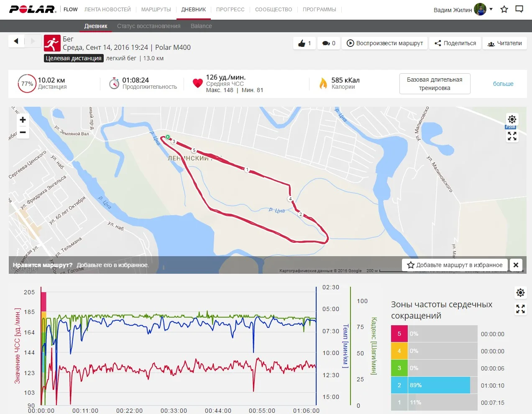Viewport: 532px width, 414px height.
Task: Open the FLOW home link
Action: click(x=71, y=9)
